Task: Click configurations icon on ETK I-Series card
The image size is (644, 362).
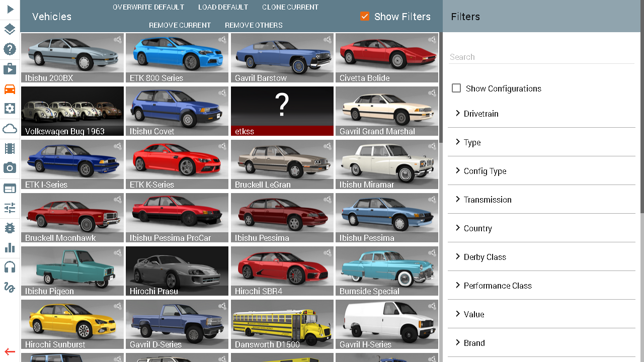Action: tap(117, 146)
